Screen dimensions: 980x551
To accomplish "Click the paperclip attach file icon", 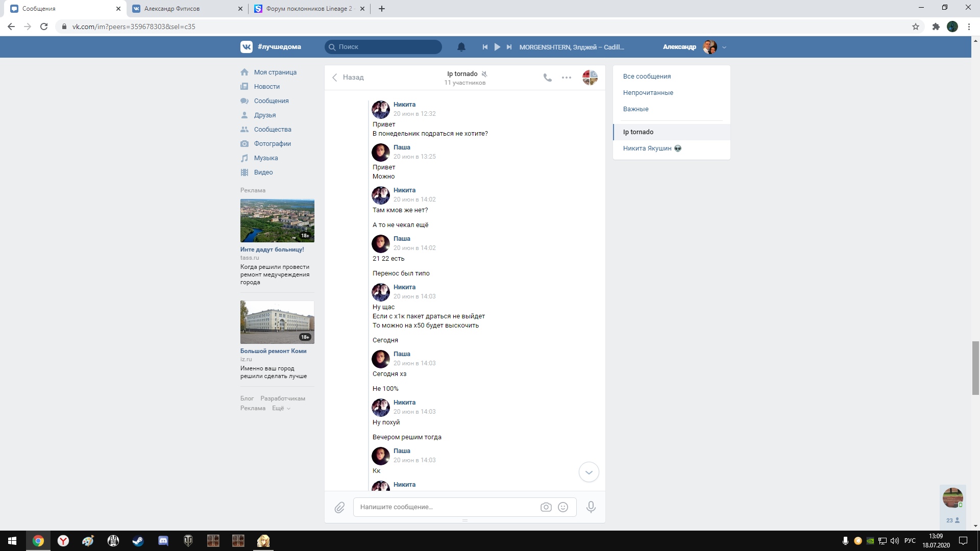I will pyautogui.click(x=339, y=508).
